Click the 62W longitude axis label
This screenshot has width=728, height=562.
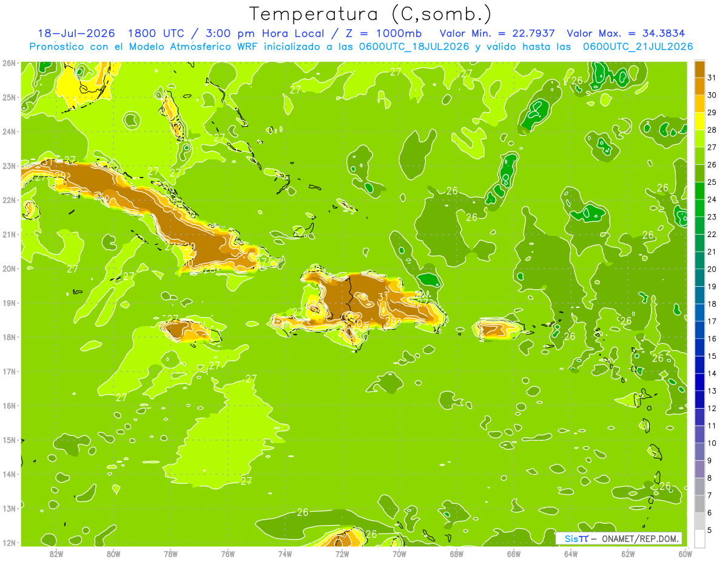point(628,554)
